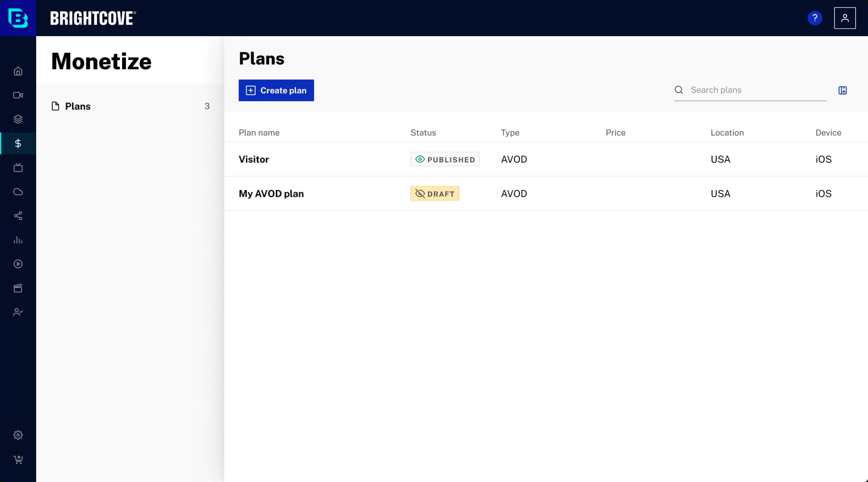Click the Plan name column header
The width and height of the screenshot is (868, 482).
(259, 133)
